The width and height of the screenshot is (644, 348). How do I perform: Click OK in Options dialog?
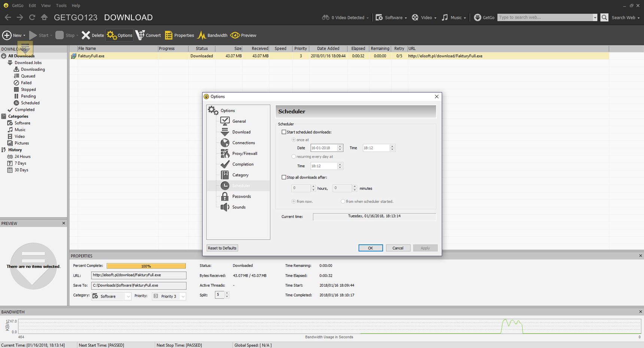coord(371,248)
